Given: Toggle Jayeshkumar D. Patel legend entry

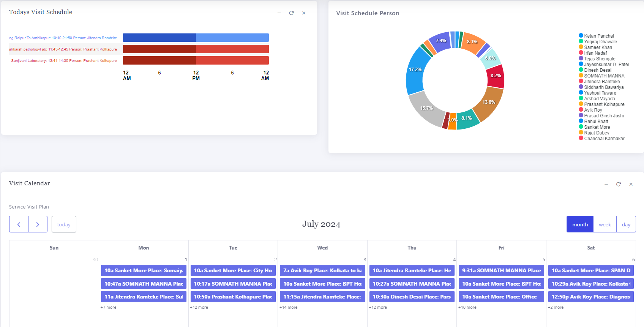Looking at the screenshot, I should click(x=604, y=64).
